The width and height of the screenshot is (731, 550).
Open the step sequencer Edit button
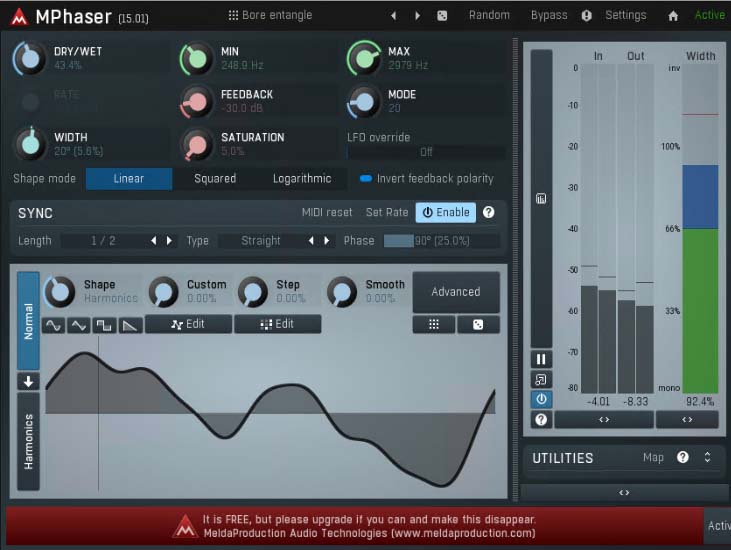click(278, 324)
